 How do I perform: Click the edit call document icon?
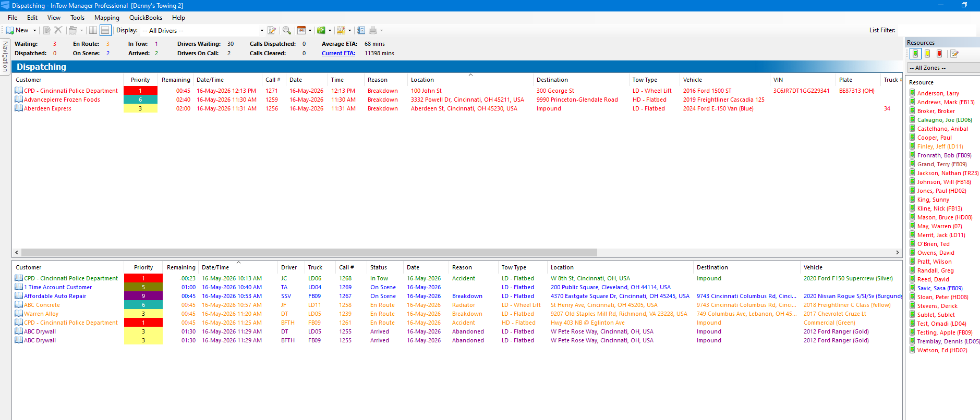[x=46, y=30]
